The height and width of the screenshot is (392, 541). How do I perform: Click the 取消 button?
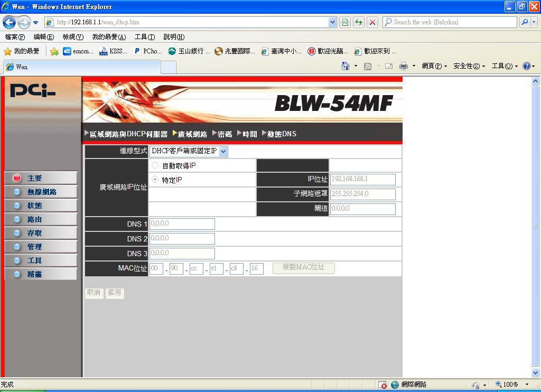pos(94,293)
